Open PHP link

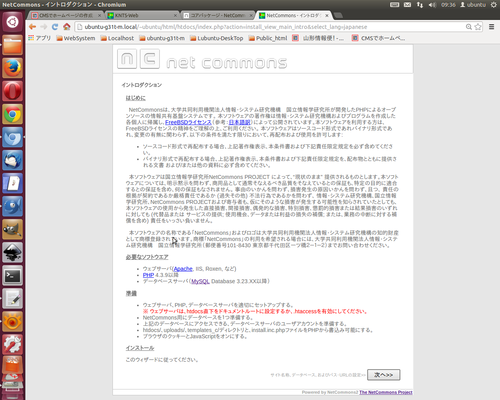(148, 275)
